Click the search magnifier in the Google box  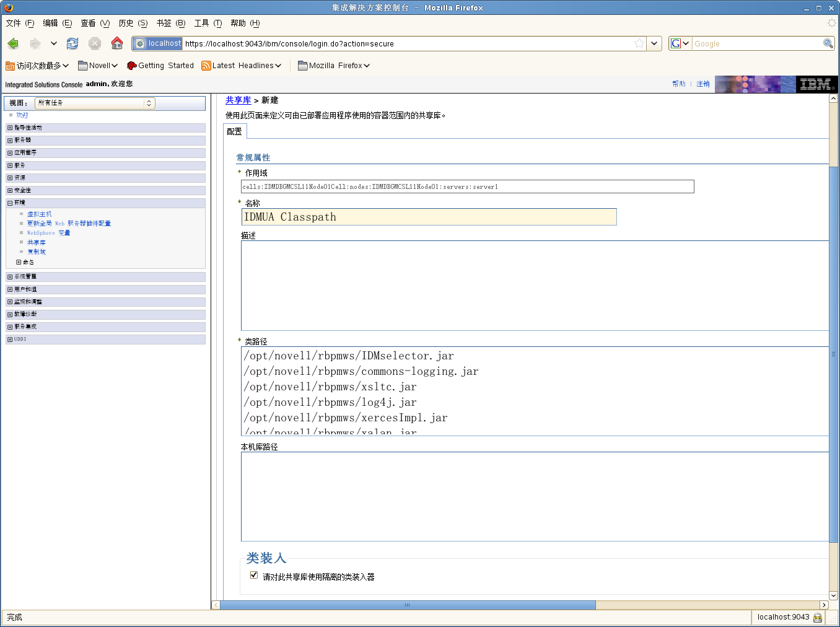click(x=828, y=43)
